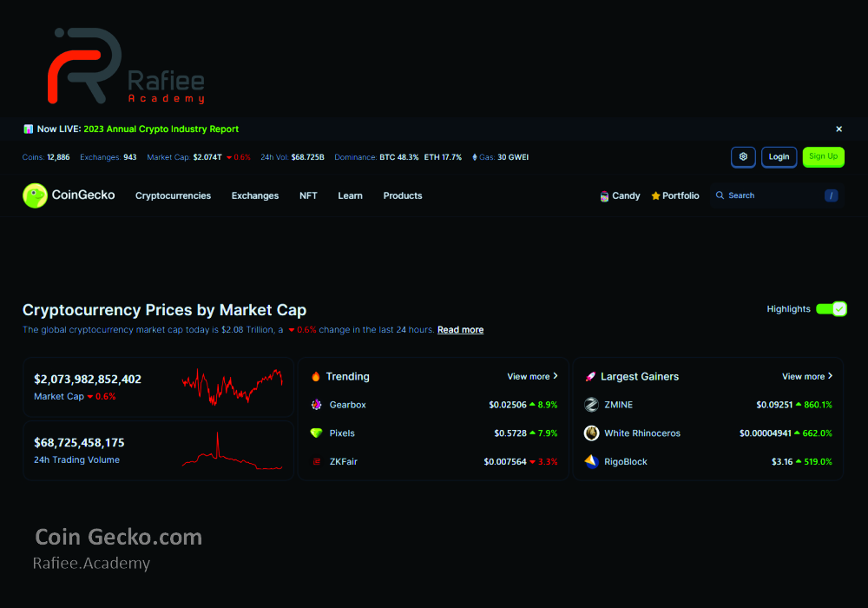Click the ZMINE gainer name
Image resolution: width=868 pixels, height=608 pixels.
[x=618, y=405]
